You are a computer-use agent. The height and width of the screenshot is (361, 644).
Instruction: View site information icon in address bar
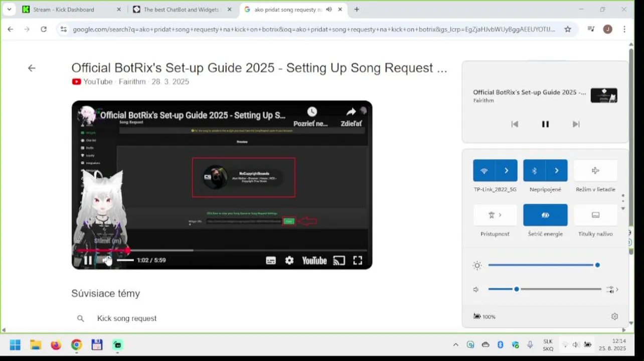click(63, 30)
